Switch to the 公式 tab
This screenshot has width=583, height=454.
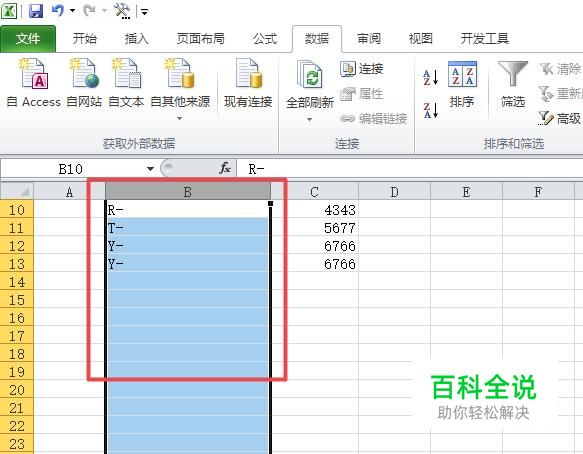(265, 38)
